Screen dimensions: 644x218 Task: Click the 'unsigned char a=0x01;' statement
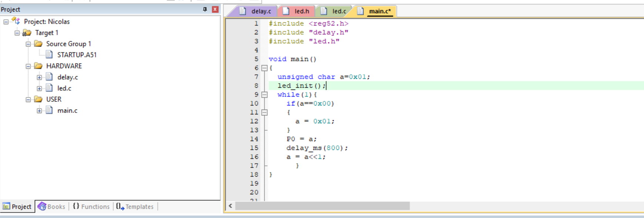pos(324,77)
